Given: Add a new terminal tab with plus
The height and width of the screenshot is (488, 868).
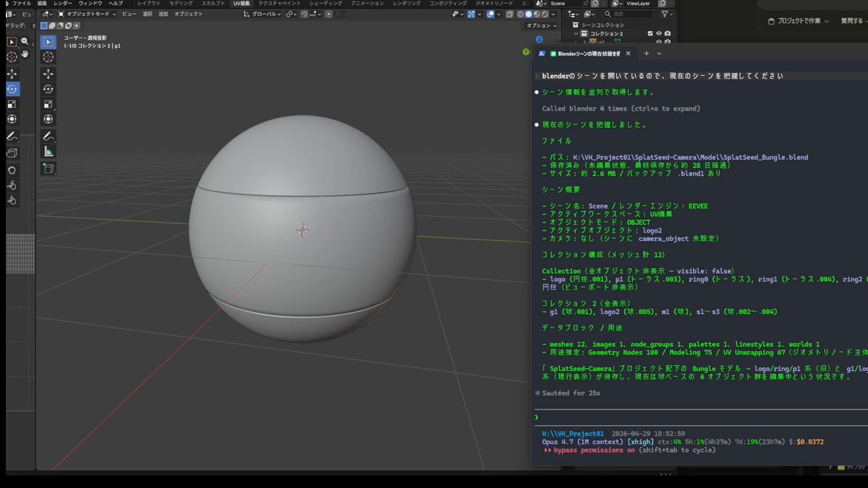Looking at the screenshot, I should point(647,53).
